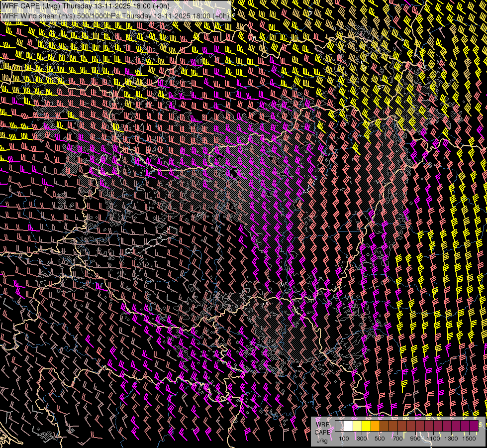Click the 900 legend tick label
The image size is (487, 448).
click(415, 439)
